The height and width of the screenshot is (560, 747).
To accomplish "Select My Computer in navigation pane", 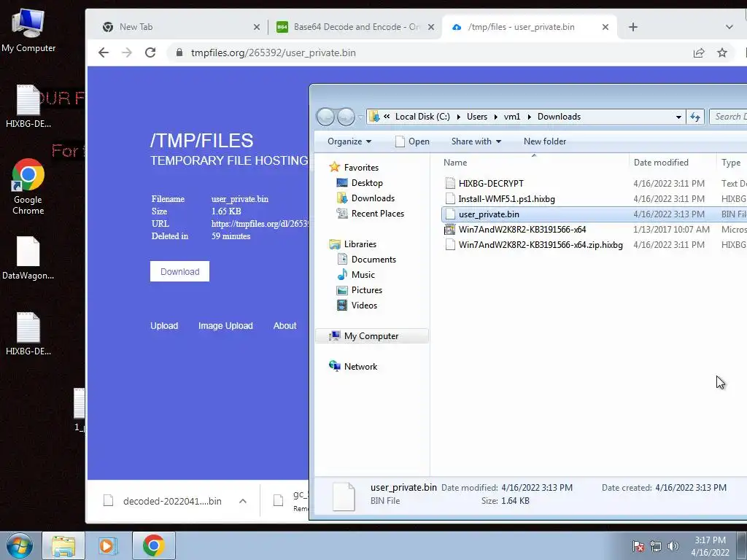I will pos(371,336).
